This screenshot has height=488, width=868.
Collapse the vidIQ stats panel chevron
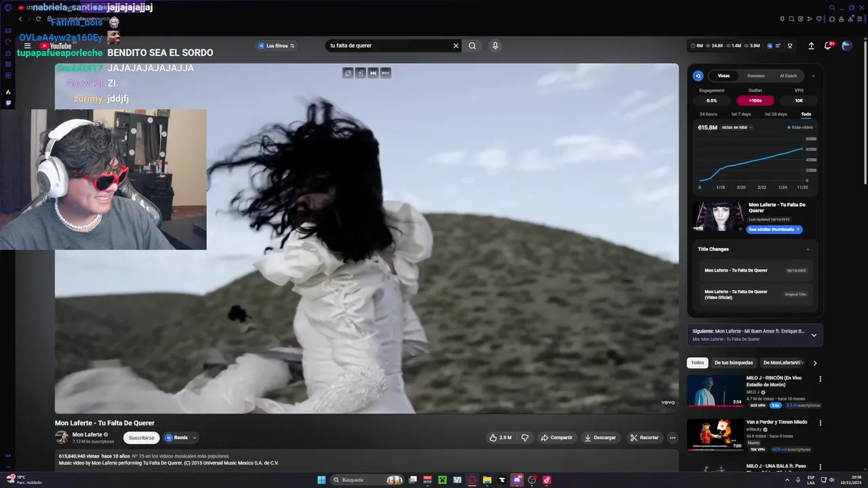click(813, 76)
